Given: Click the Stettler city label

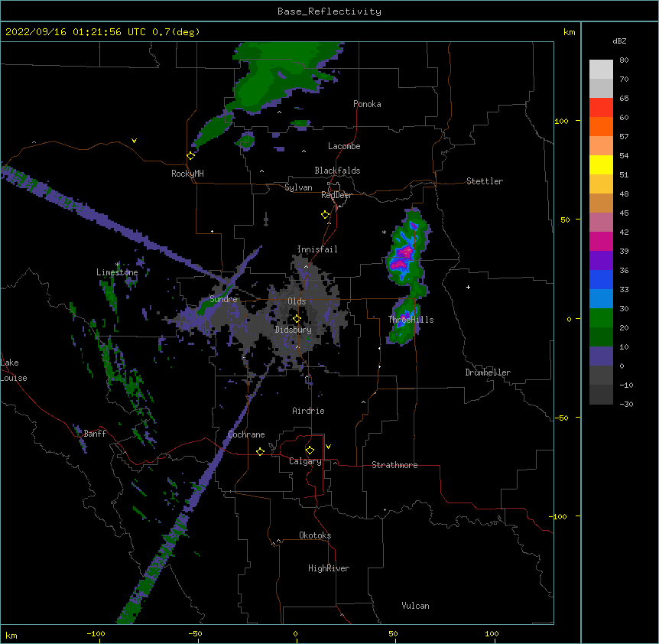Looking at the screenshot, I should click(x=485, y=181).
